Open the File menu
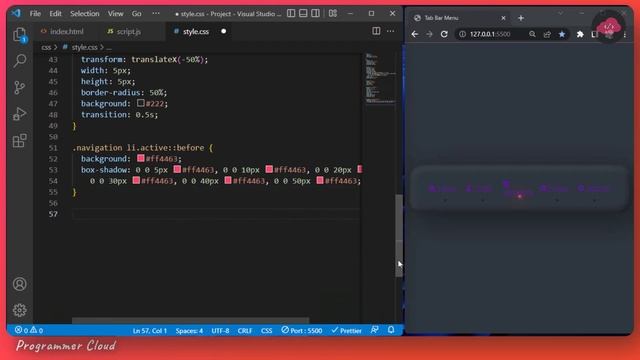 click(x=35, y=13)
